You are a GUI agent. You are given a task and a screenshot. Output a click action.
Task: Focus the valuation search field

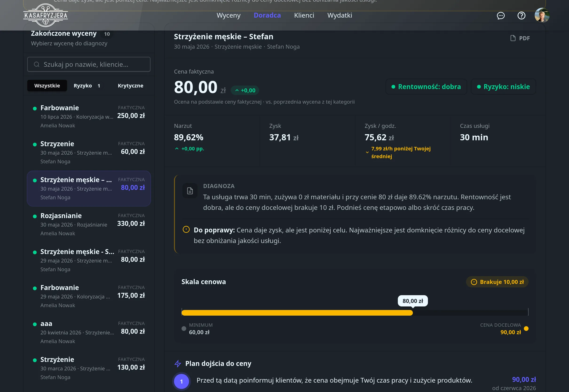pos(89,64)
